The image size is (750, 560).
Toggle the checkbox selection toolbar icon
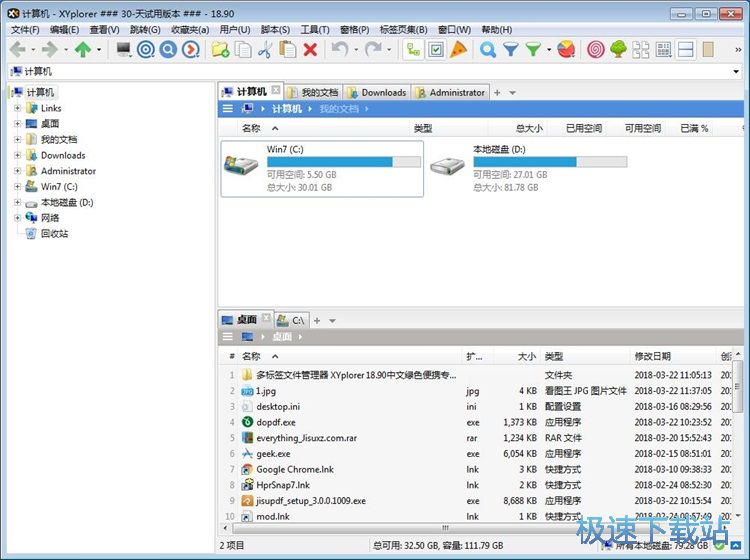[435, 49]
